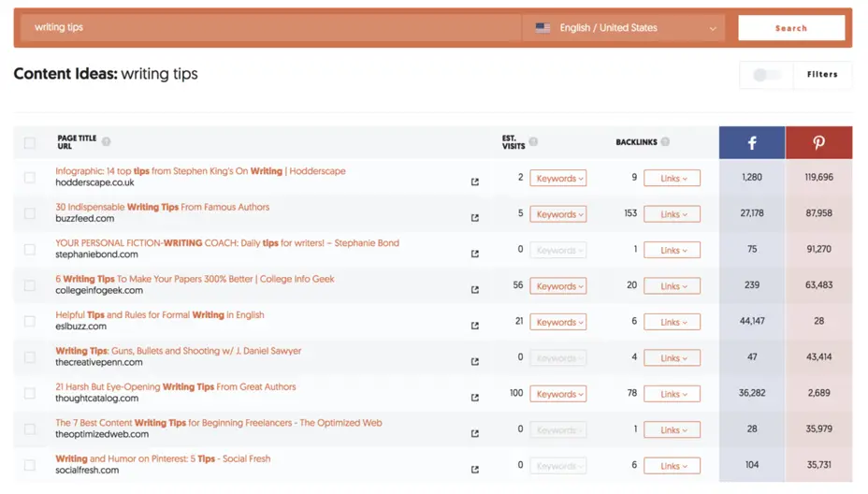Select Facebook count 44,147 cell
This screenshot has height=494, width=868.
tap(752, 321)
